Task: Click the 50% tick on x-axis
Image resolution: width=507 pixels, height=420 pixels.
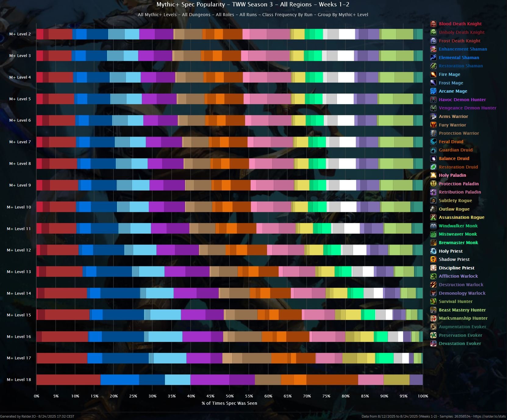Action: pos(230,396)
